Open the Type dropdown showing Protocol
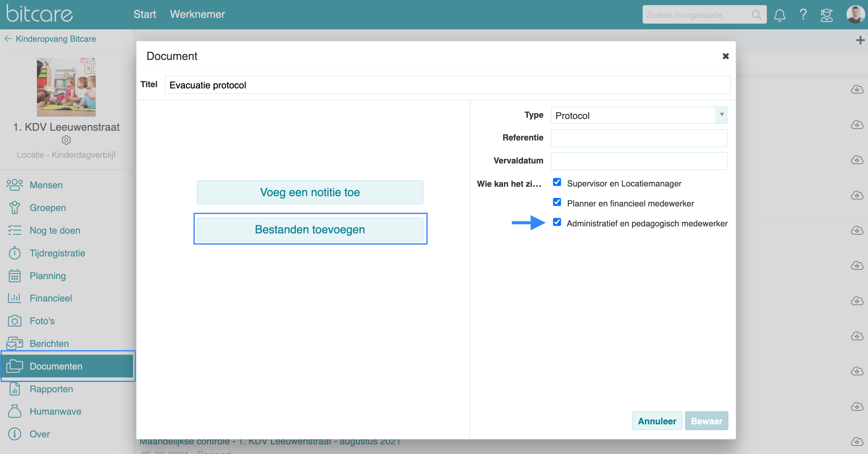 click(639, 115)
